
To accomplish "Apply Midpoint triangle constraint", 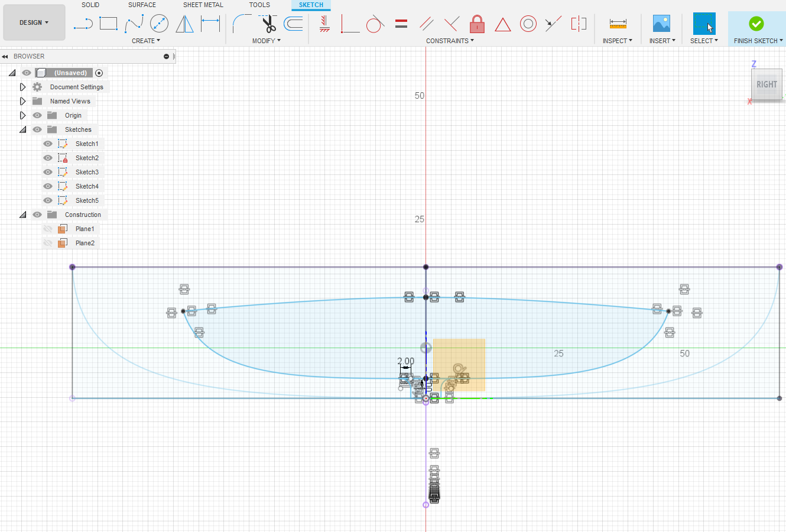I will click(x=502, y=24).
